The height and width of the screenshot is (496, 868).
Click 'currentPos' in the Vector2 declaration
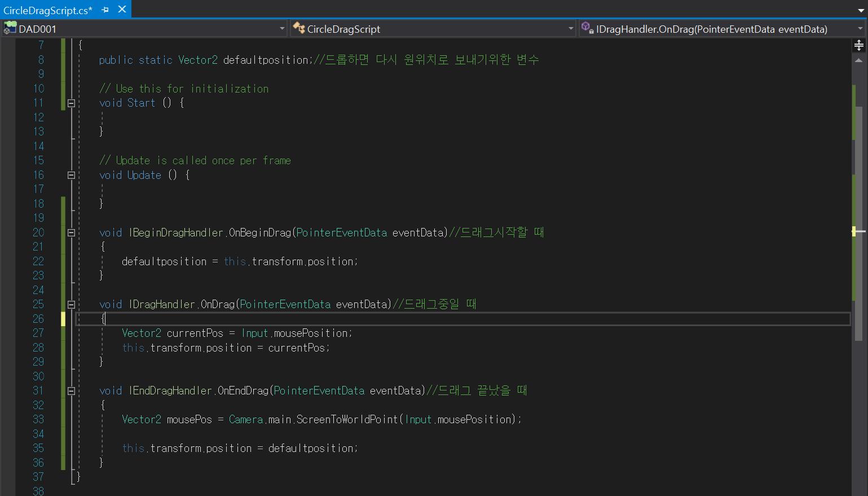point(195,333)
